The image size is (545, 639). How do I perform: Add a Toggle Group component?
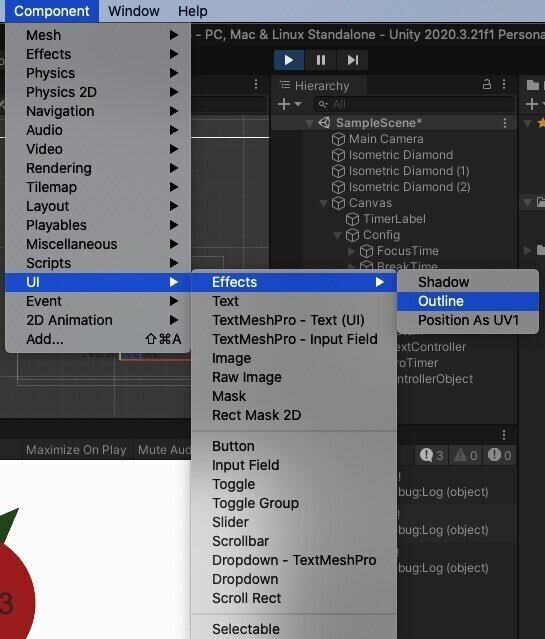click(x=294, y=503)
